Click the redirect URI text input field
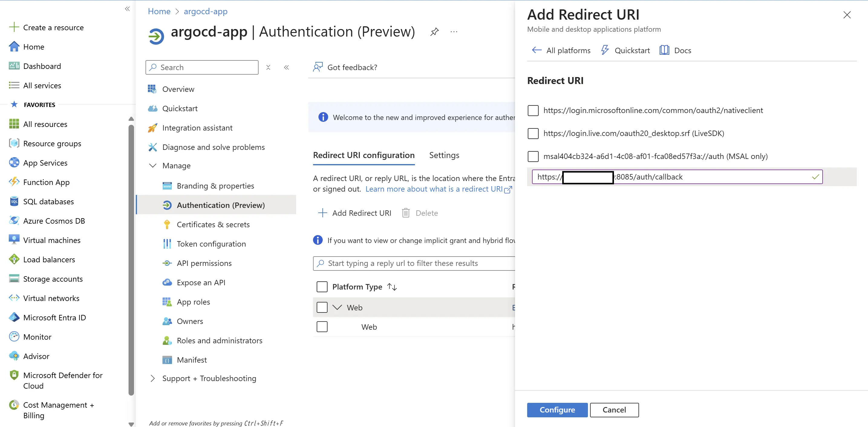Screen dimensions: 868x427 pos(677,176)
